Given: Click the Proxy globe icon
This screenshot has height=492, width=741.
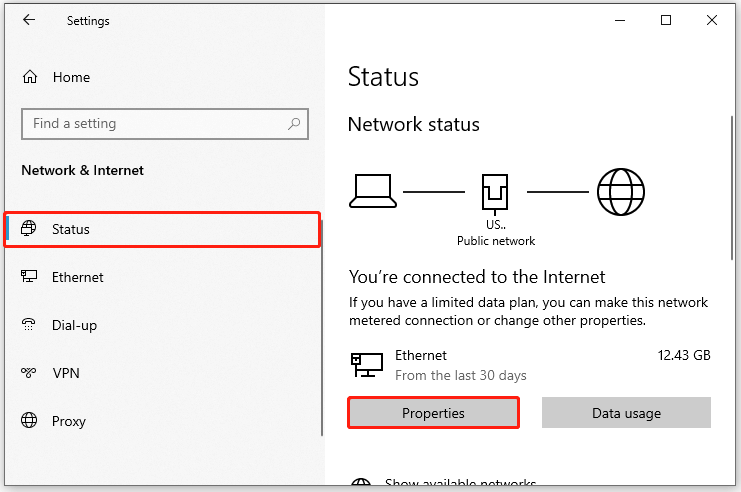Looking at the screenshot, I should [29, 420].
